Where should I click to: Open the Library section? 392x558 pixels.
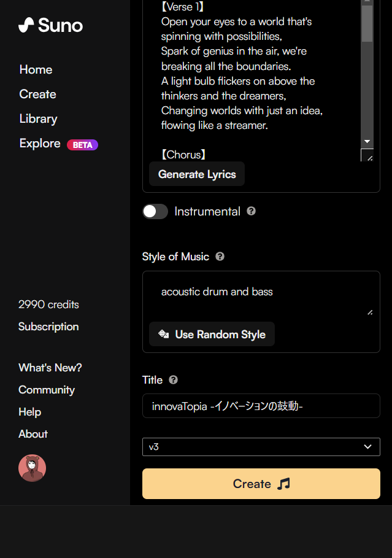[x=38, y=118]
